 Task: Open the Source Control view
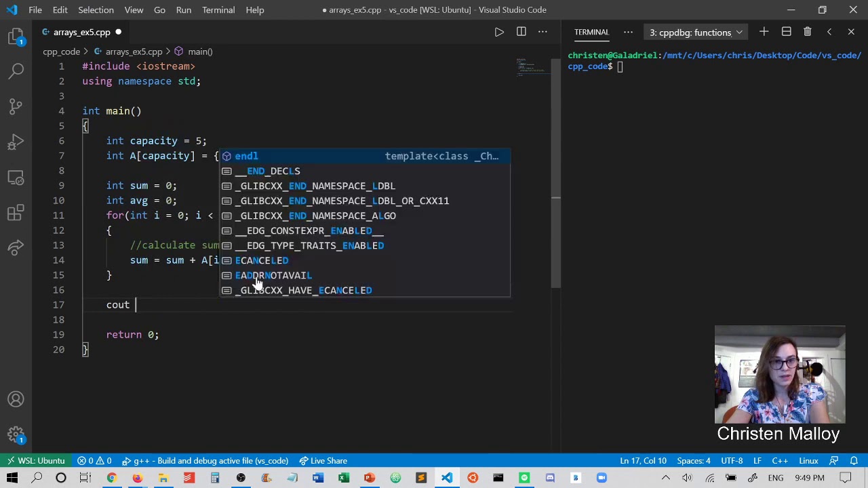coord(16,106)
